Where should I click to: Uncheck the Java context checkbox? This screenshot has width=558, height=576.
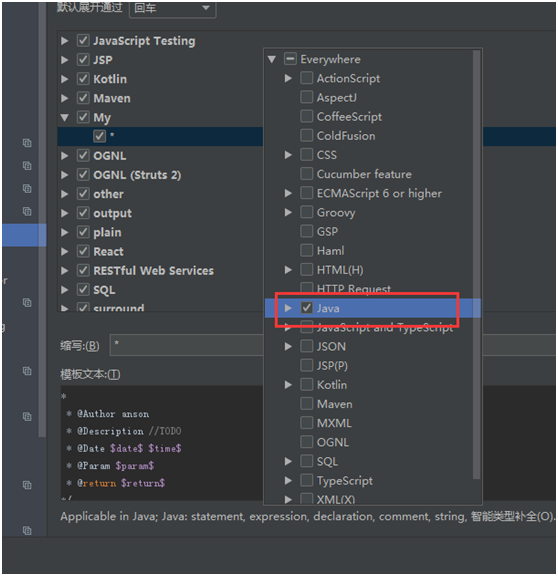(x=307, y=308)
